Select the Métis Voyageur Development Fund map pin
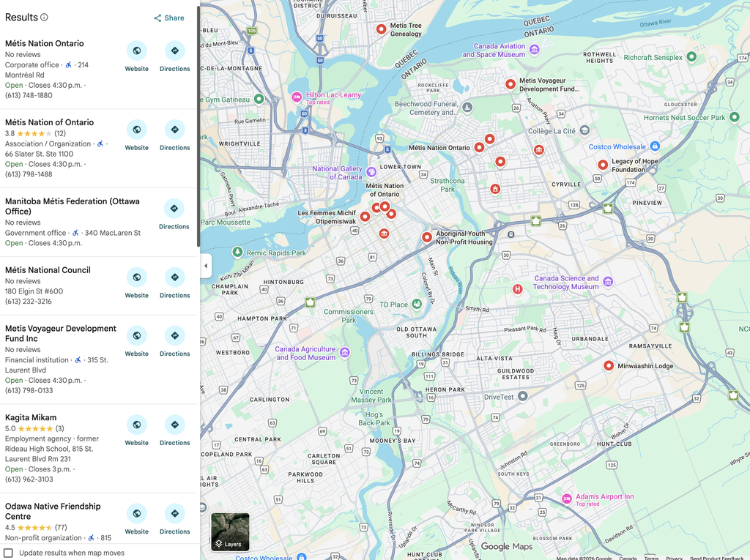 pos(510,84)
